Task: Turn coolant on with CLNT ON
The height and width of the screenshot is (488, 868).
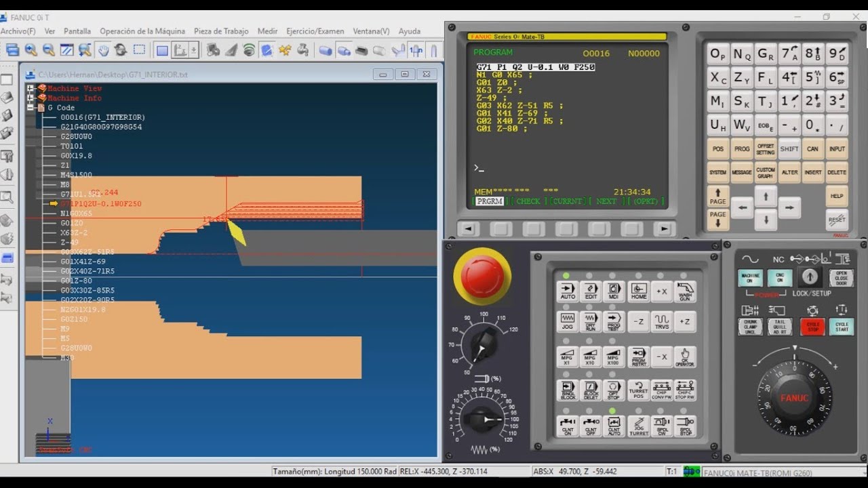Action: (568, 426)
